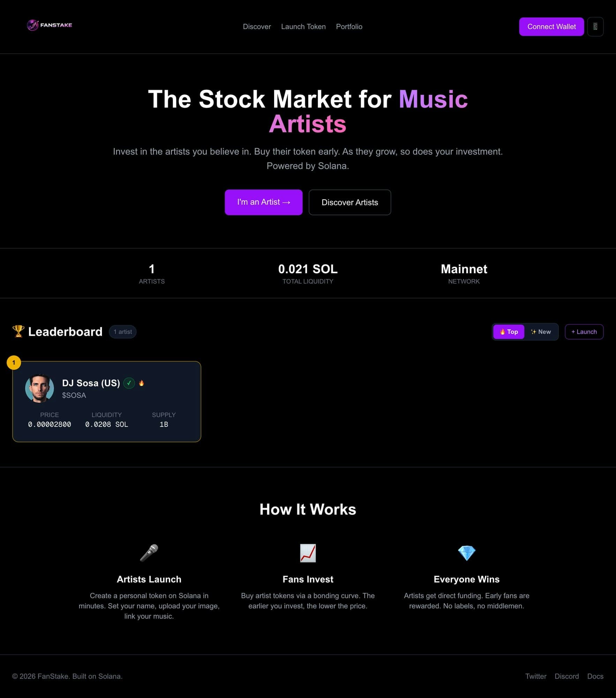The height and width of the screenshot is (698, 616).
Task: Click the verified checkmark beside DJ Sosa
Action: pyautogui.click(x=129, y=383)
